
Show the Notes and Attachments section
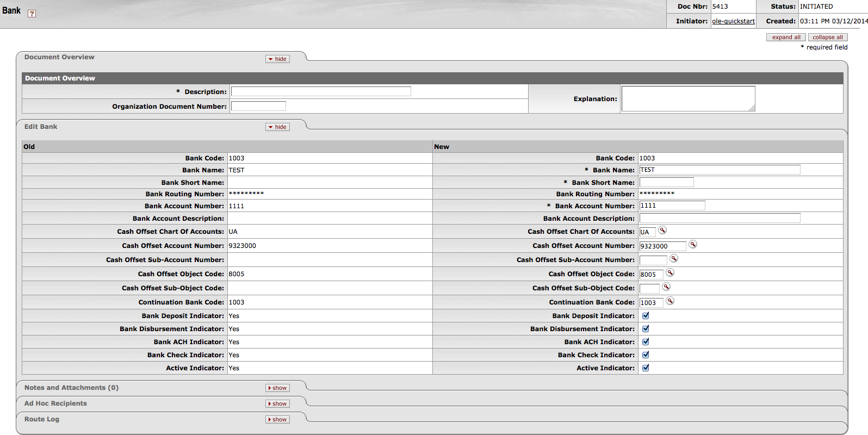click(x=277, y=388)
